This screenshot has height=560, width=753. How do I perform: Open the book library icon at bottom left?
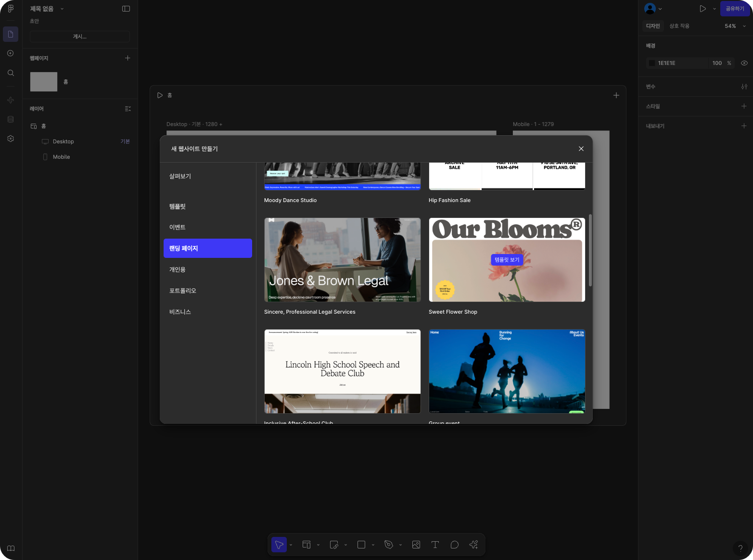pyautogui.click(x=11, y=548)
